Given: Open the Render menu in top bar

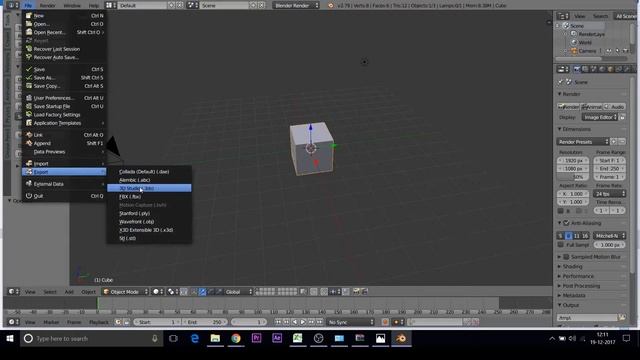Looking at the screenshot, I should coord(47,6).
